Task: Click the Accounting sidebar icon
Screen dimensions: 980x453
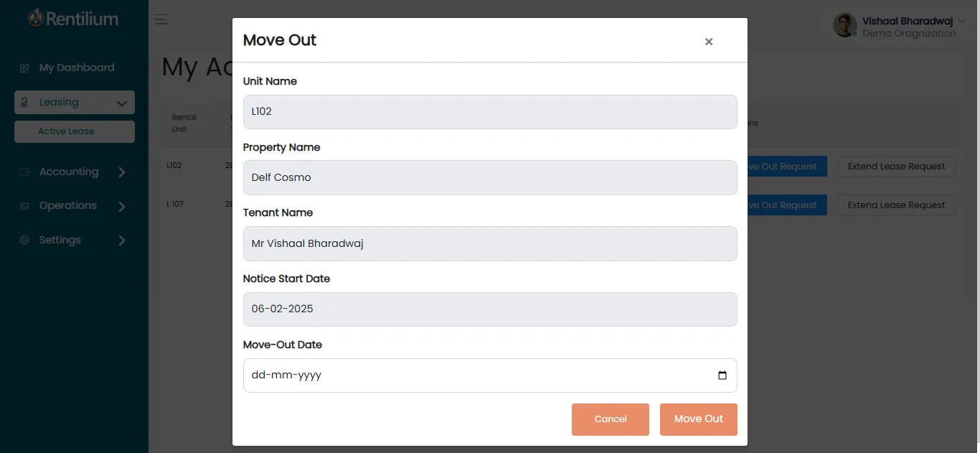Action: [x=24, y=172]
